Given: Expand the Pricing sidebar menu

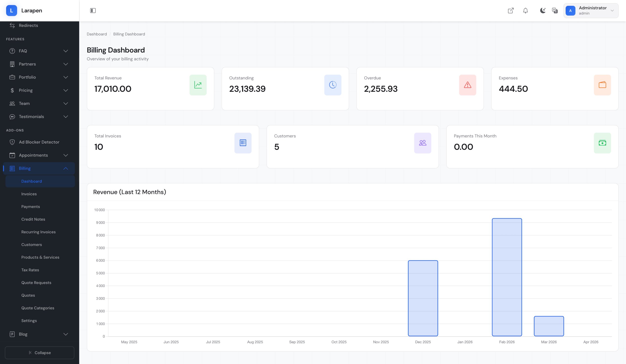Looking at the screenshot, I should click(39, 90).
